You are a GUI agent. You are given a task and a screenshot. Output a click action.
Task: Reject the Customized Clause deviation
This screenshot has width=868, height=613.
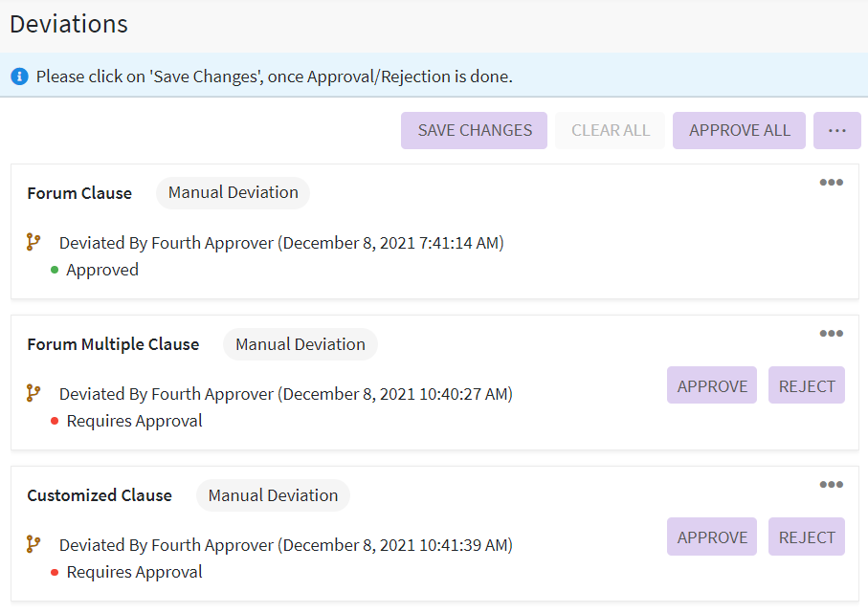[x=806, y=536]
